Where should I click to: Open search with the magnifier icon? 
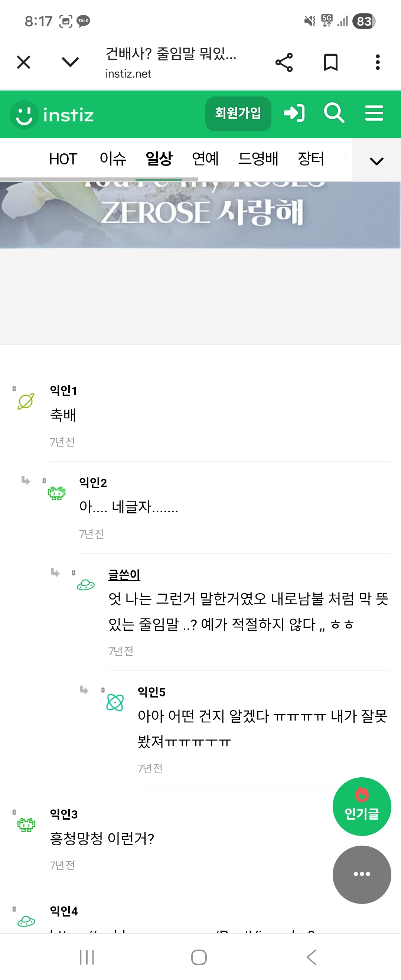coord(334,113)
